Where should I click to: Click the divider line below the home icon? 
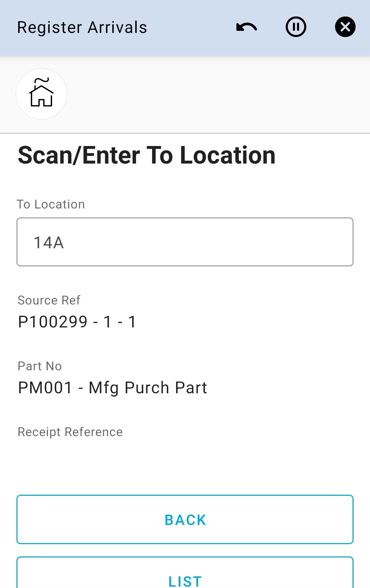pyautogui.click(x=185, y=133)
